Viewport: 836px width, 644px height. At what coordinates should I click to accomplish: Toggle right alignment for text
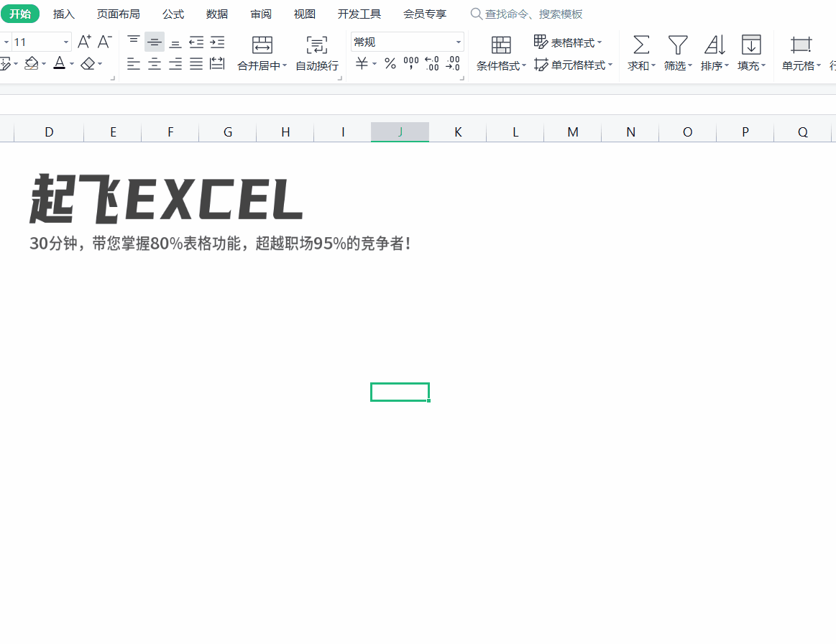coord(175,64)
